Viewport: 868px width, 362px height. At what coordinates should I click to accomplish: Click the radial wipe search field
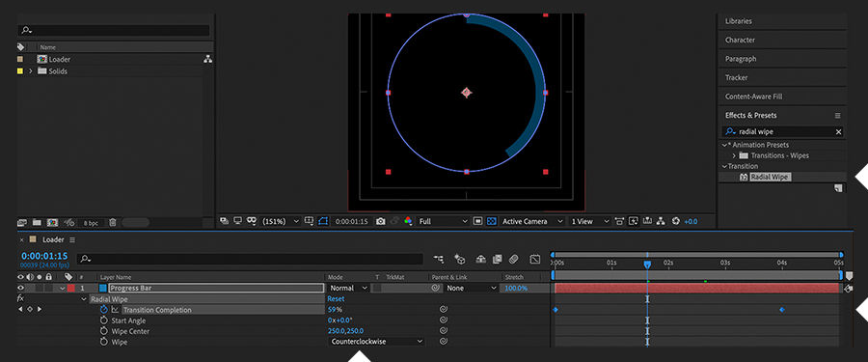(x=783, y=132)
